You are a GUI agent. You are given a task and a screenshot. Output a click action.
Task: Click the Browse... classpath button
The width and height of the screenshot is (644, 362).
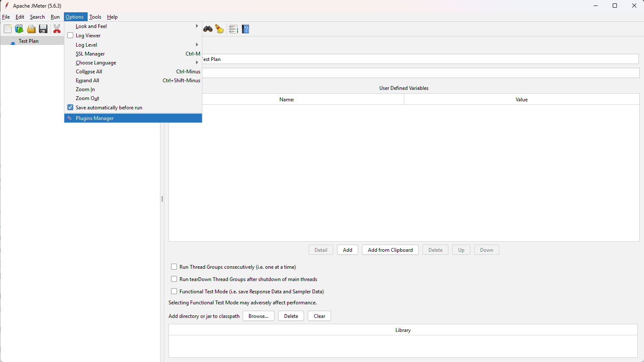(x=258, y=316)
